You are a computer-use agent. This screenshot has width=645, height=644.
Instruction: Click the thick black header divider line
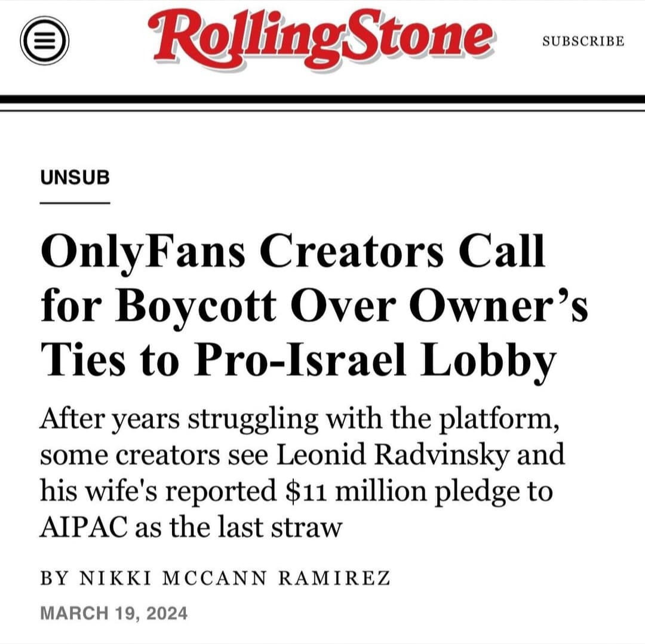(322, 100)
